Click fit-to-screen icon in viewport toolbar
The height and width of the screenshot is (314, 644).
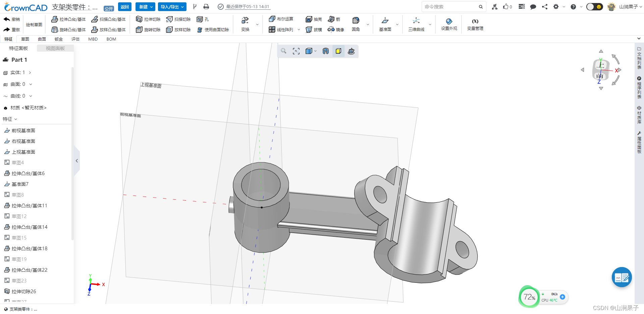tap(296, 51)
